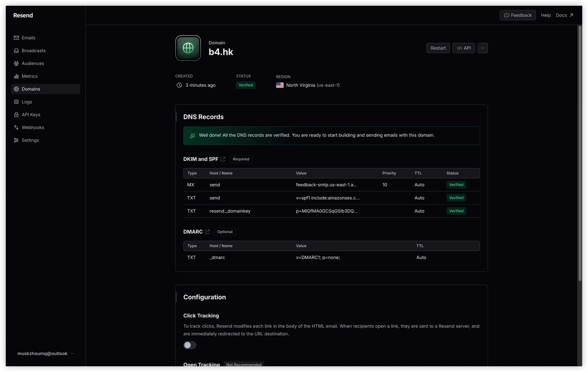The width and height of the screenshot is (588, 372).
Task: Select Domains in sidebar navigation
Action: point(31,89)
